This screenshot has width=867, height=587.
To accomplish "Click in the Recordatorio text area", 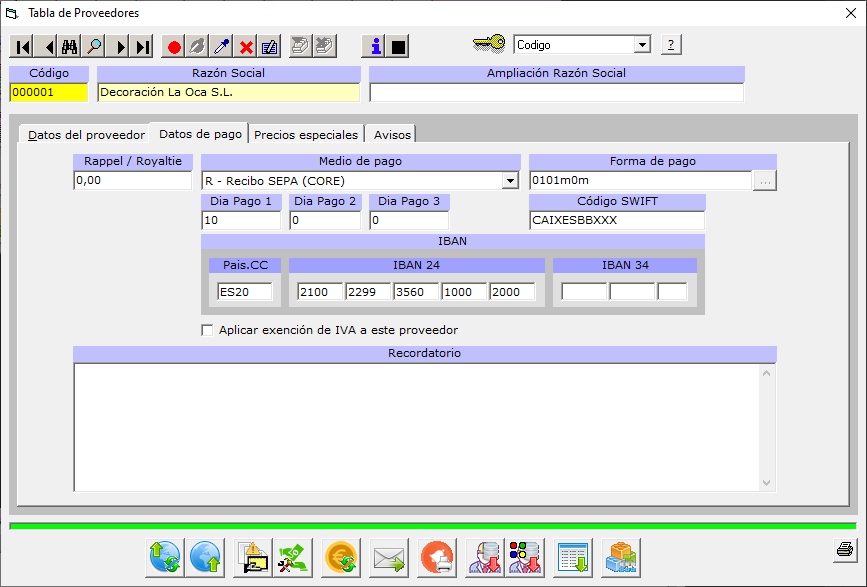I will [x=415, y=427].
